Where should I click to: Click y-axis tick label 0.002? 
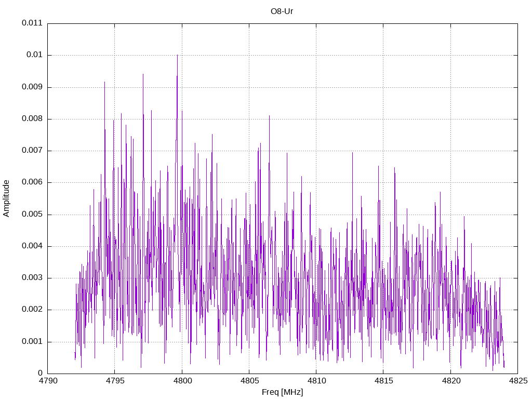32,310
